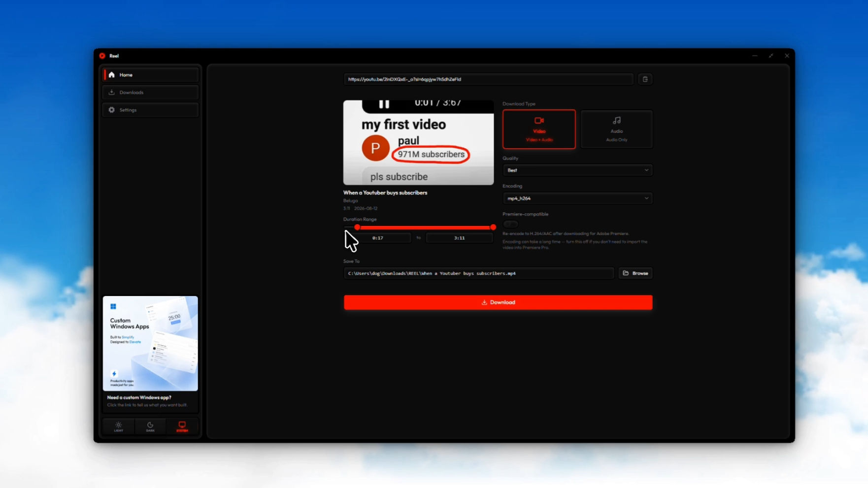
Task: Select Audio Only download type
Action: [x=617, y=129]
